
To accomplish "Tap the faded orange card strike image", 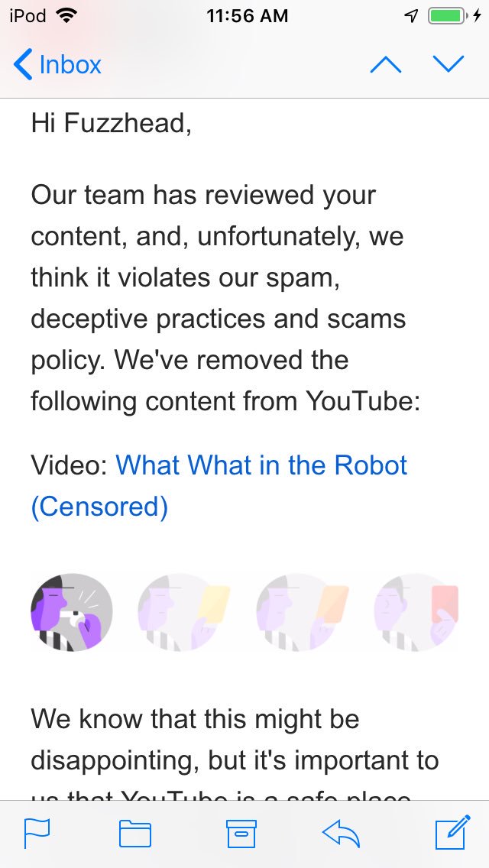I will coord(303,612).
